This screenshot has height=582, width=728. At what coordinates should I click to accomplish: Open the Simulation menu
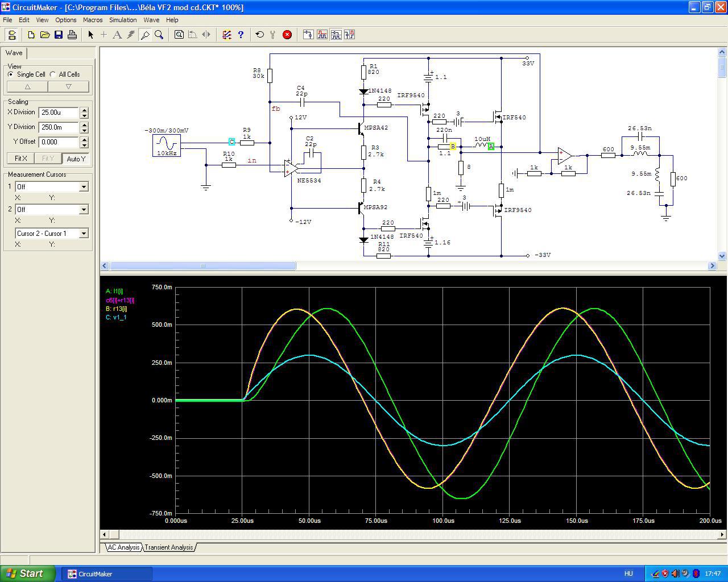[x=123, y=20]
